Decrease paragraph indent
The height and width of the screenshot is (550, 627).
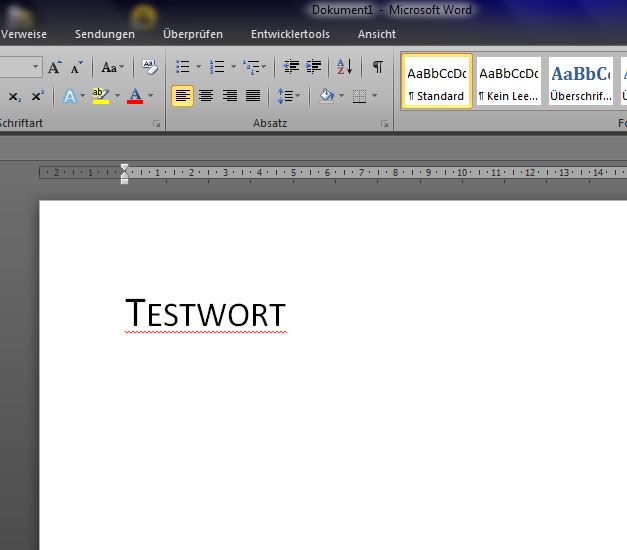(x=291, y=67)
